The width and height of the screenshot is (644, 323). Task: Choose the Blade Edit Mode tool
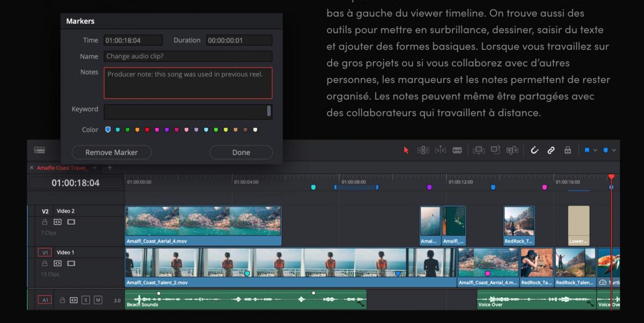458,152
